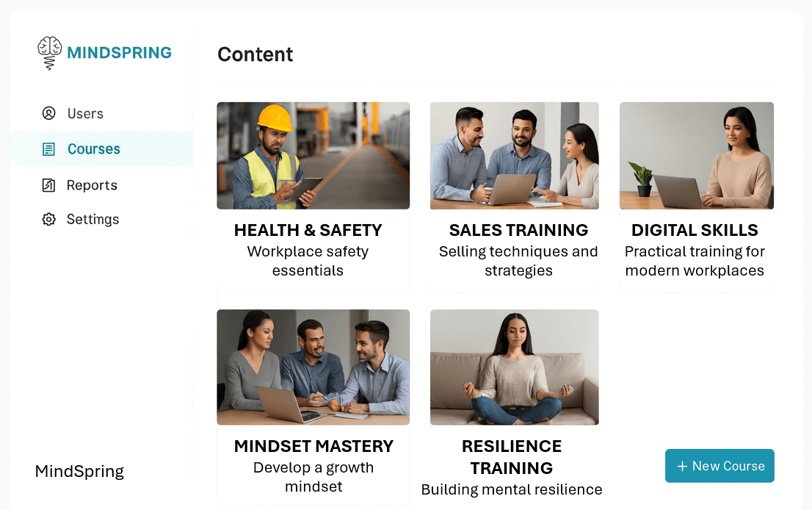The width and height of the screenshot is (812, 510).
Task: Click the MindSpring brain logo icon
Action: point(50,53)
